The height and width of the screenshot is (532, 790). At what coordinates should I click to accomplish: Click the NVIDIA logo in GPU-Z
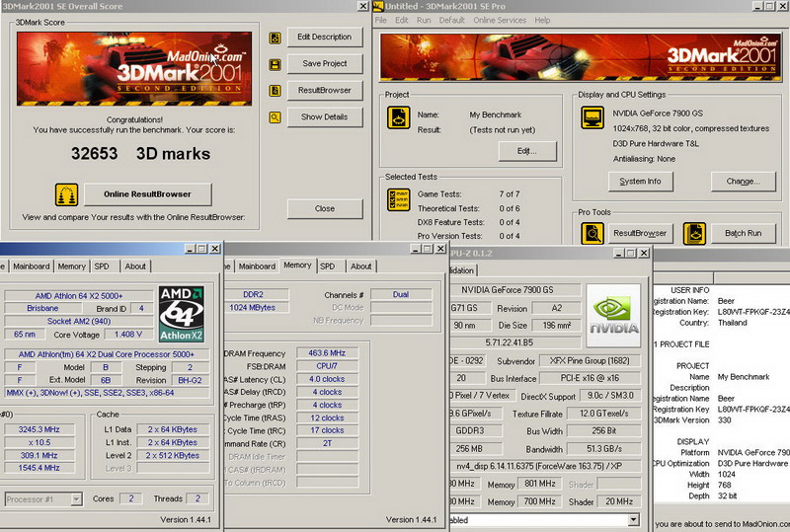(x=613, y=316)
